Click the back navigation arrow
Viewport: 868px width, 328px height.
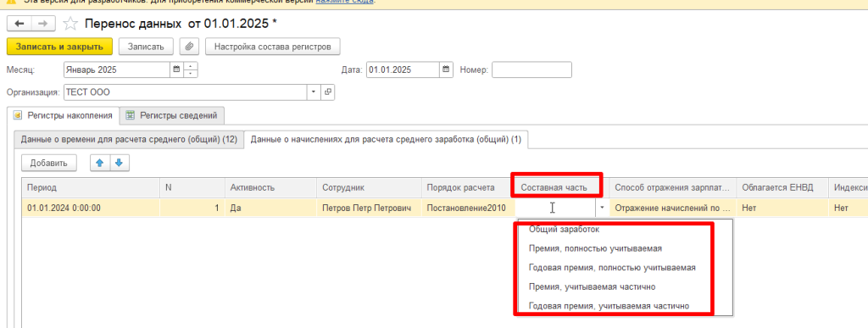(19, 23)
